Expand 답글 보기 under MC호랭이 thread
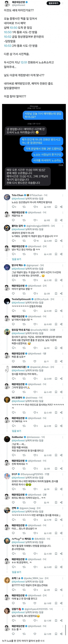 (17, 431)
